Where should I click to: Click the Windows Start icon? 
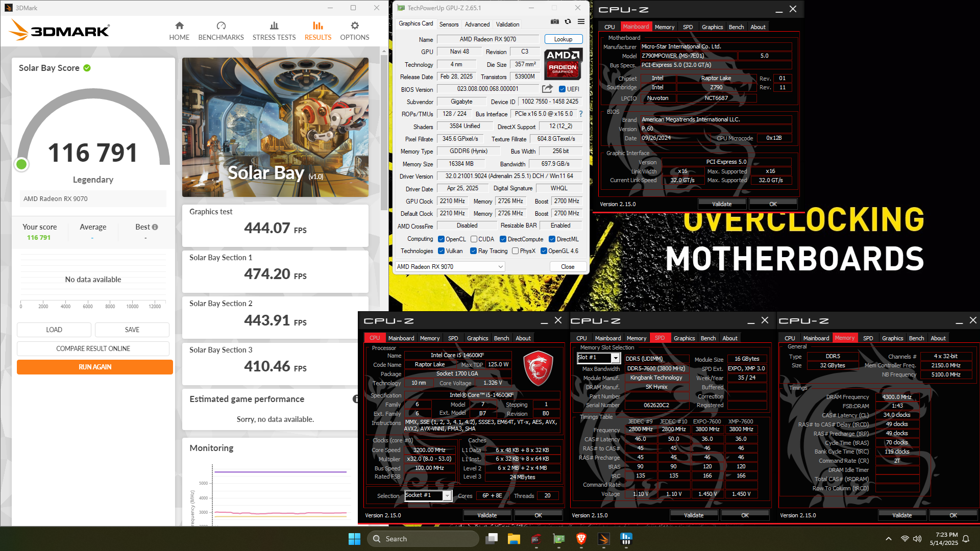point(354,539)
